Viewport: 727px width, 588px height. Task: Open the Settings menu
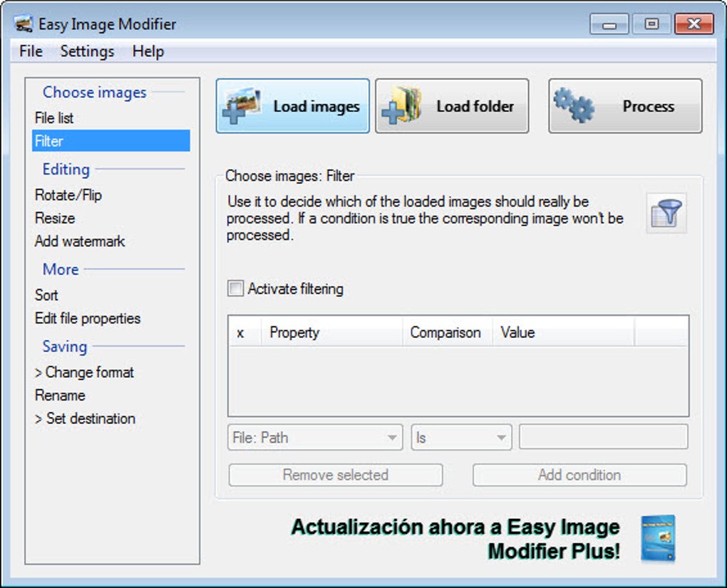click(87, 51)
